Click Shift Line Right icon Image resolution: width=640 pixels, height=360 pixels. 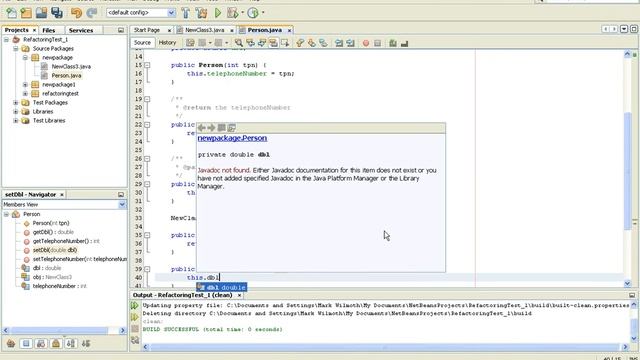pyautogui.click(x=350, y=43)
